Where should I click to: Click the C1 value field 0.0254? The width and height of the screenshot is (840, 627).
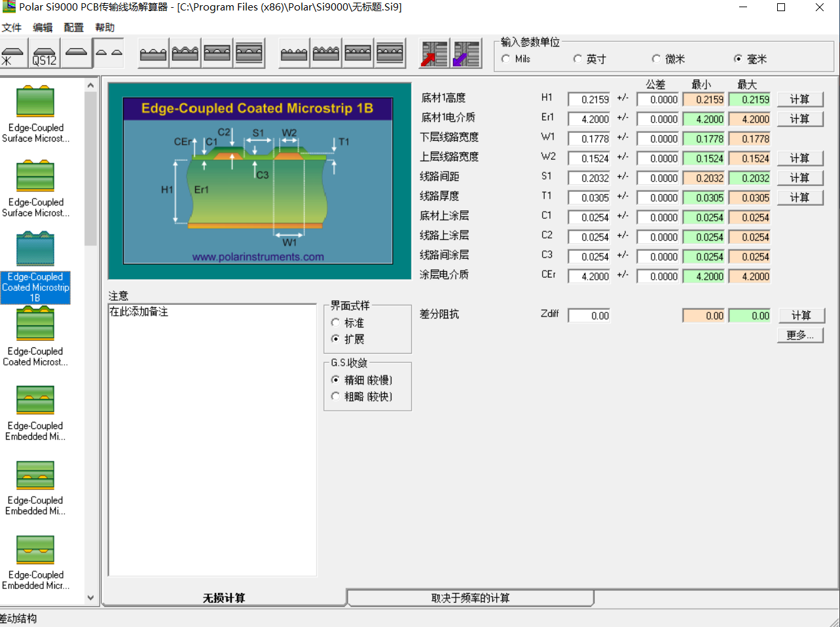coord(589,218)
